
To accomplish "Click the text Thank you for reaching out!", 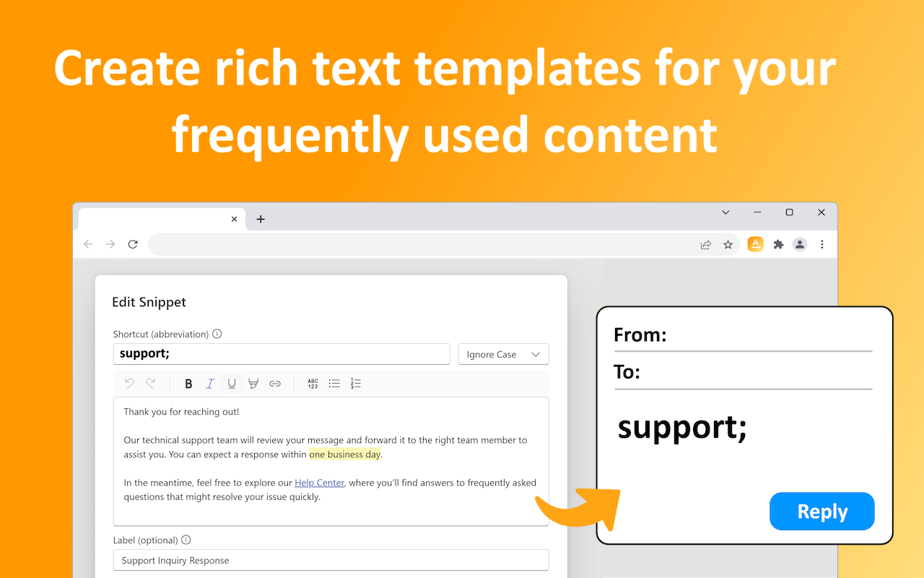I will 181,412.
